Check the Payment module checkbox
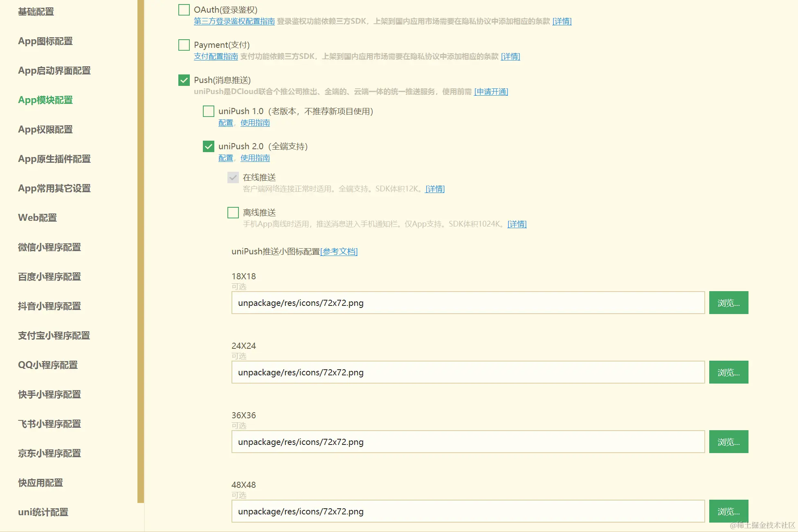798x532 pixels. 184,45
